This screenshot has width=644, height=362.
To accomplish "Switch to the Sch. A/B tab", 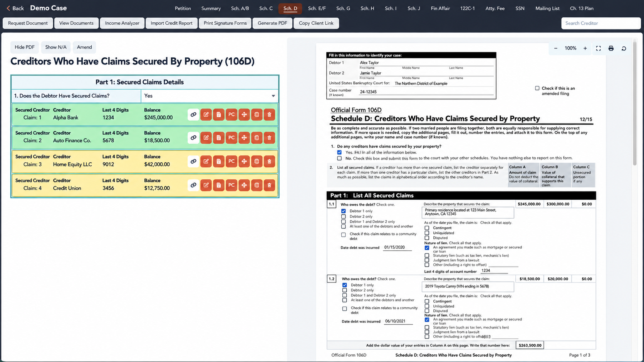I will (240, 8).
